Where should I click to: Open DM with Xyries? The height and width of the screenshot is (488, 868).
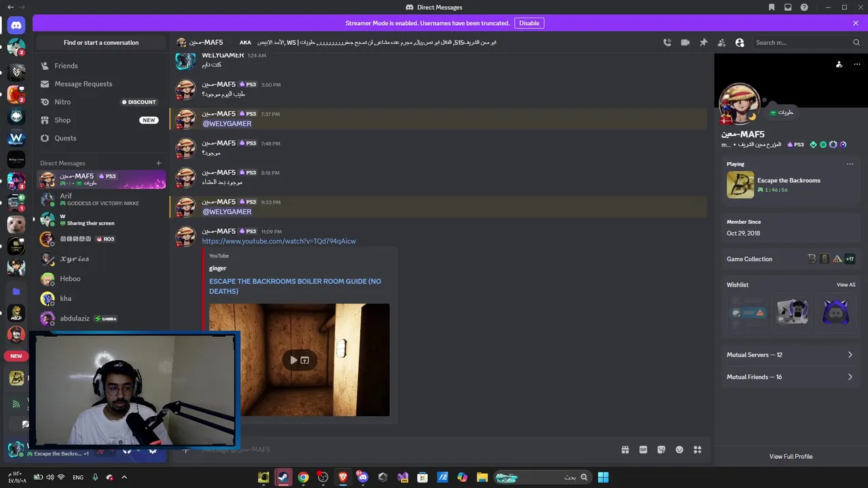101,259
